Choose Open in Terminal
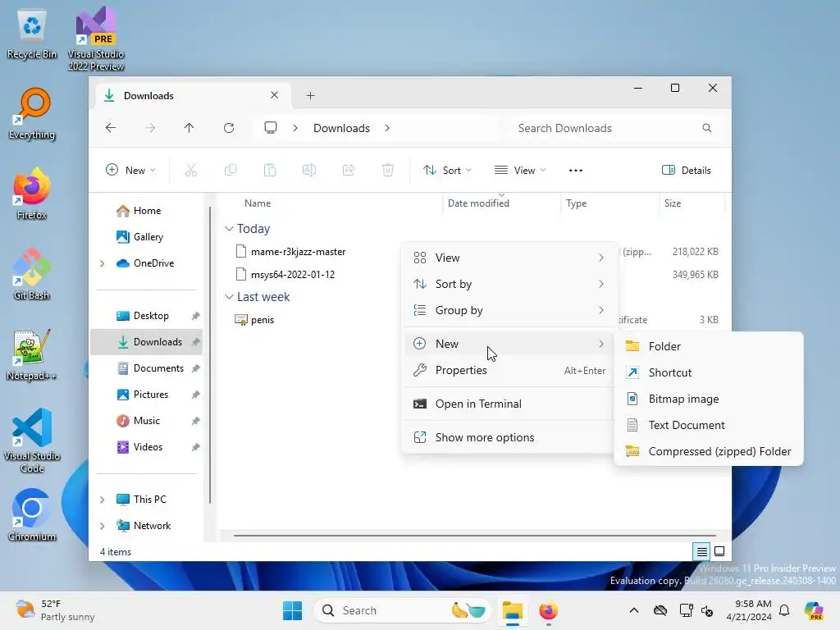The image size is (840, 630). point(509,404)
